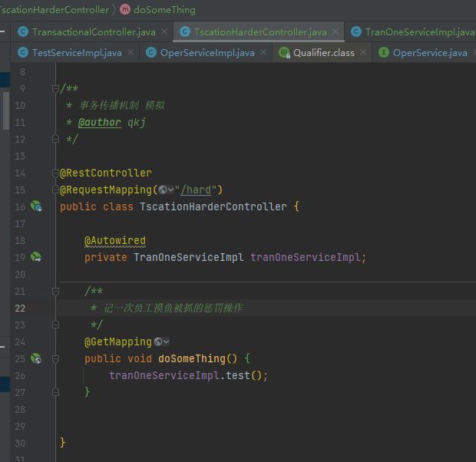Image resolution: width=476 pixels, height=462 pixels.
Task: Click Spring bean gutter icon on line 16
Action: pyautogui.click(x=36, y=206)
